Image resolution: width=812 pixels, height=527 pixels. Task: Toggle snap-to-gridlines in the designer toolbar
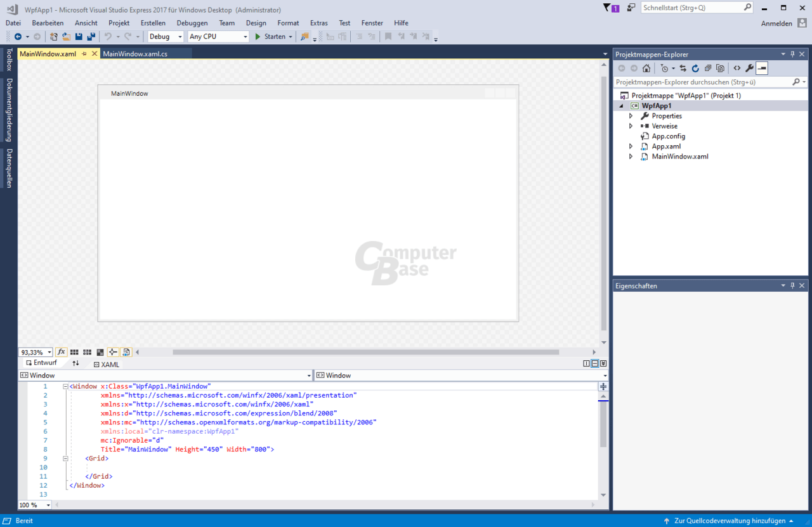[87, 352]
